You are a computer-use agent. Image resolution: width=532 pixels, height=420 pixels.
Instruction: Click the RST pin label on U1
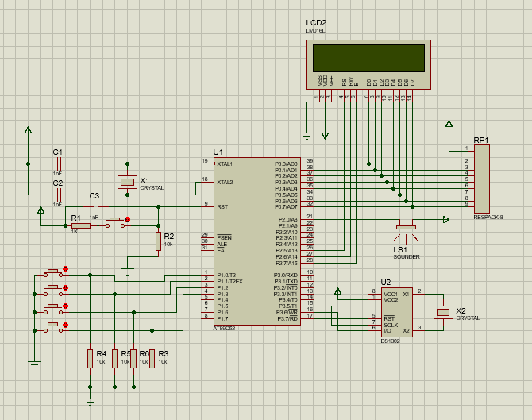(x=222, y=207)
